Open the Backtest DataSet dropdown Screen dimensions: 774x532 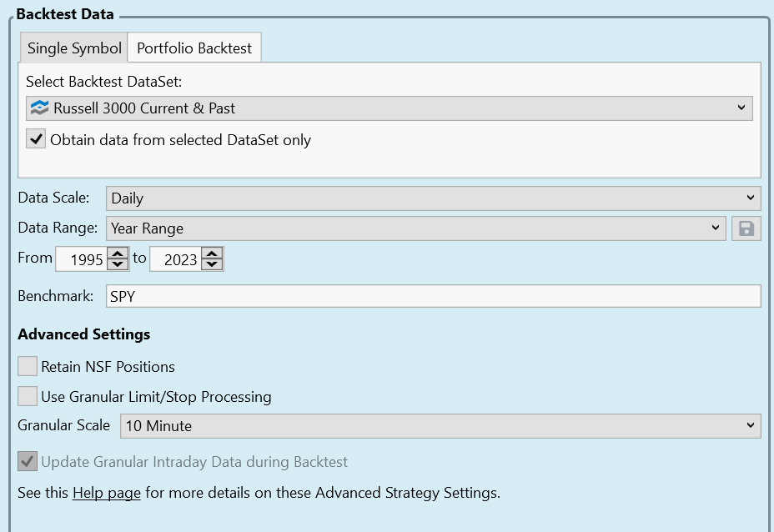point(389,108)
